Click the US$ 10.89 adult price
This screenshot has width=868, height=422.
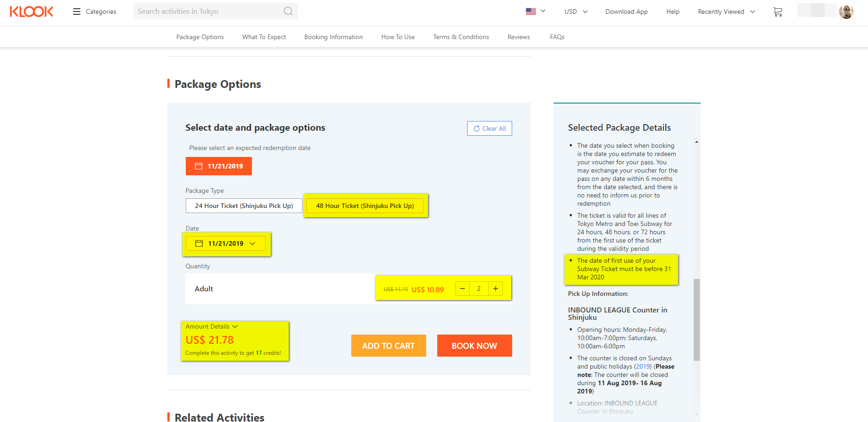click(x=428, y=289)
